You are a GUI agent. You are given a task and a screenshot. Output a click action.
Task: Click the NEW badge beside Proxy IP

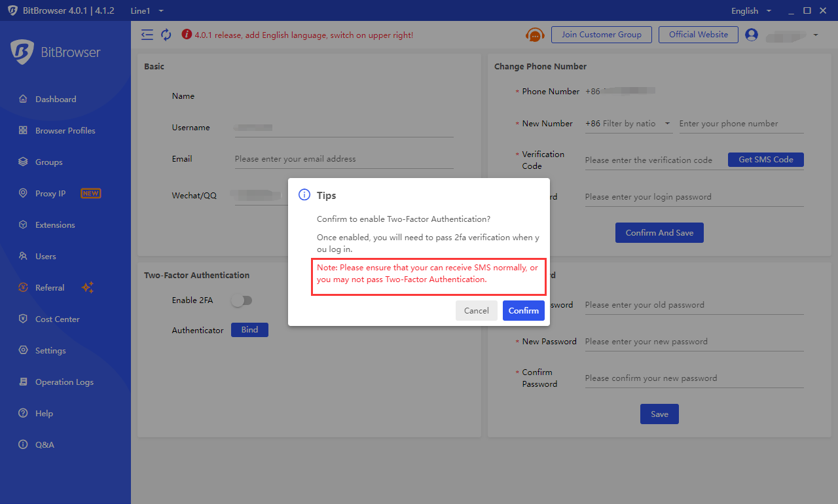[90, 194]
